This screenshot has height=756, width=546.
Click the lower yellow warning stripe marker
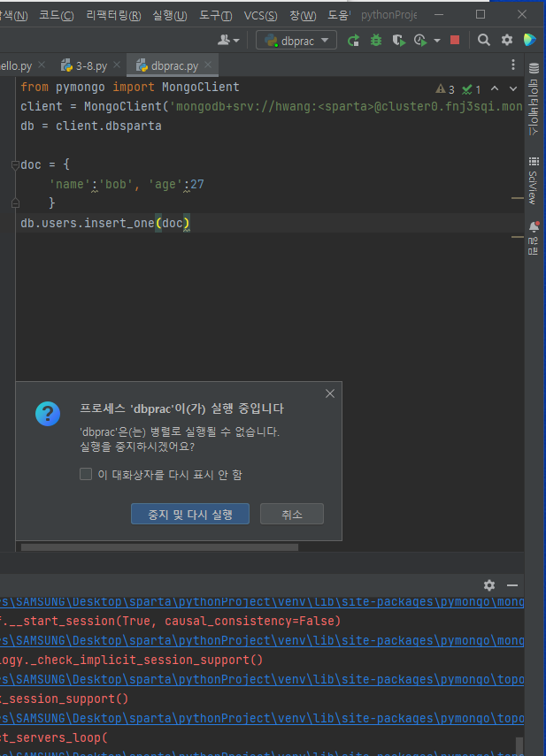518,237
